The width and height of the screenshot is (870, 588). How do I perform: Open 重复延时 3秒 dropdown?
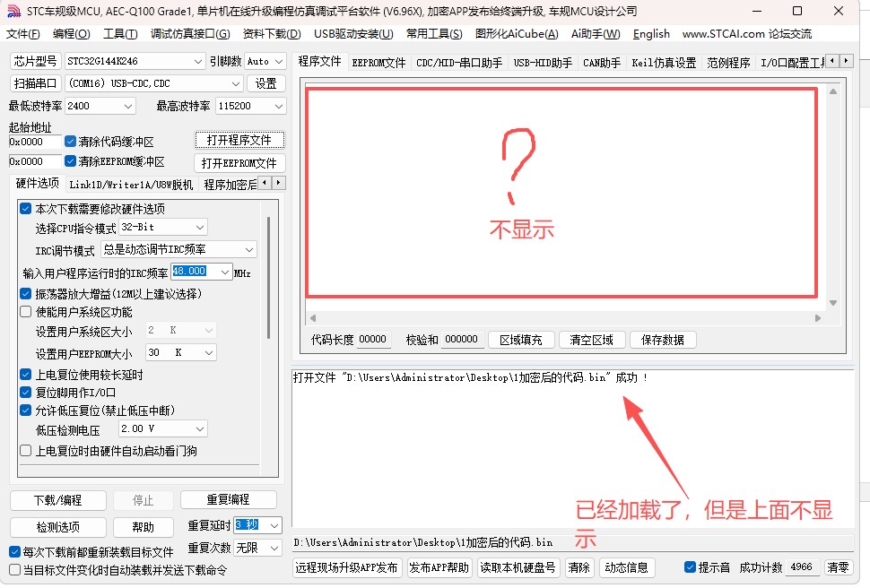[x=274, y=525]
